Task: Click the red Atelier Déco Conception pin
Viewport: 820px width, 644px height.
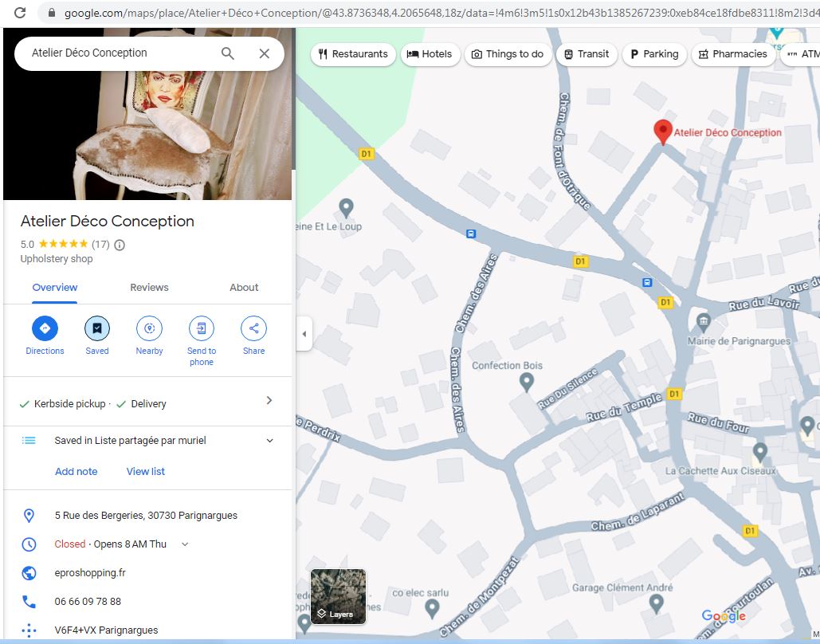Action: pyautogui.click(x=662, y=132)
